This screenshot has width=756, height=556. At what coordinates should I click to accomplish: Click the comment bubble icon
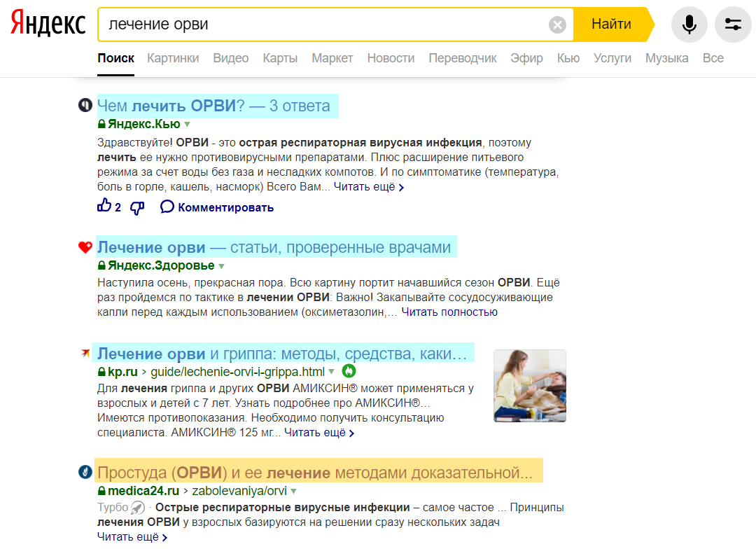(167, 207)
